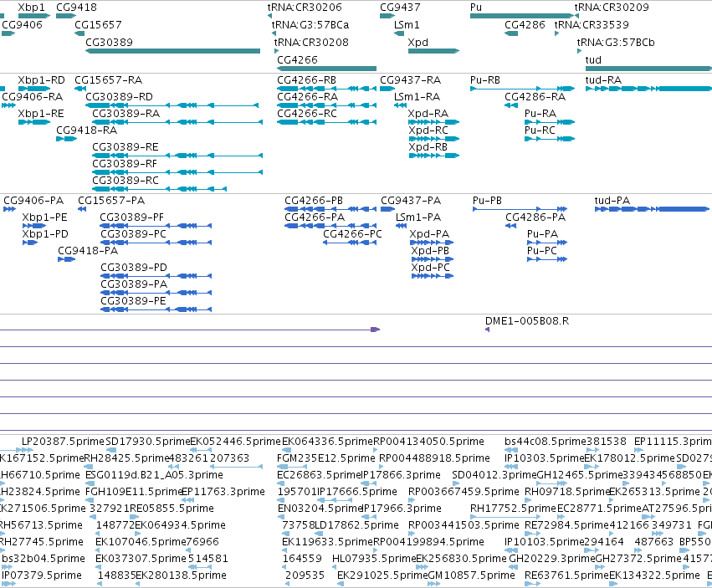The height and width of the screenshot is (588, 712).
Task: Click the long CG30389 gene bar
Action: click(x=172, y=51)
